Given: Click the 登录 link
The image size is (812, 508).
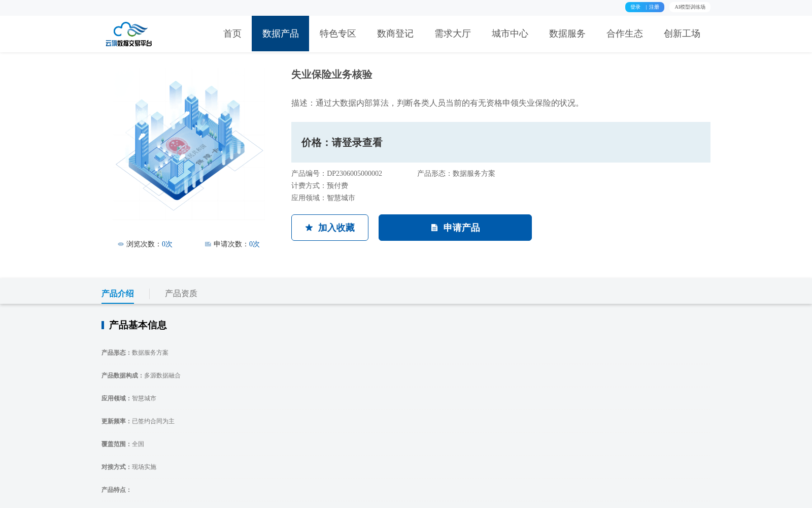Looking at the screenshot, I should point(635,7).
